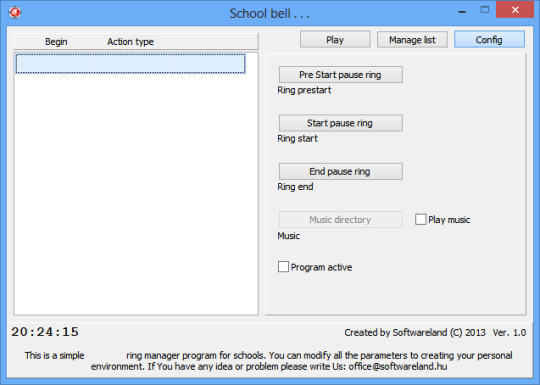540x385 pixels.
Task: Maximize the School bell window
Action: coord(485,10)
